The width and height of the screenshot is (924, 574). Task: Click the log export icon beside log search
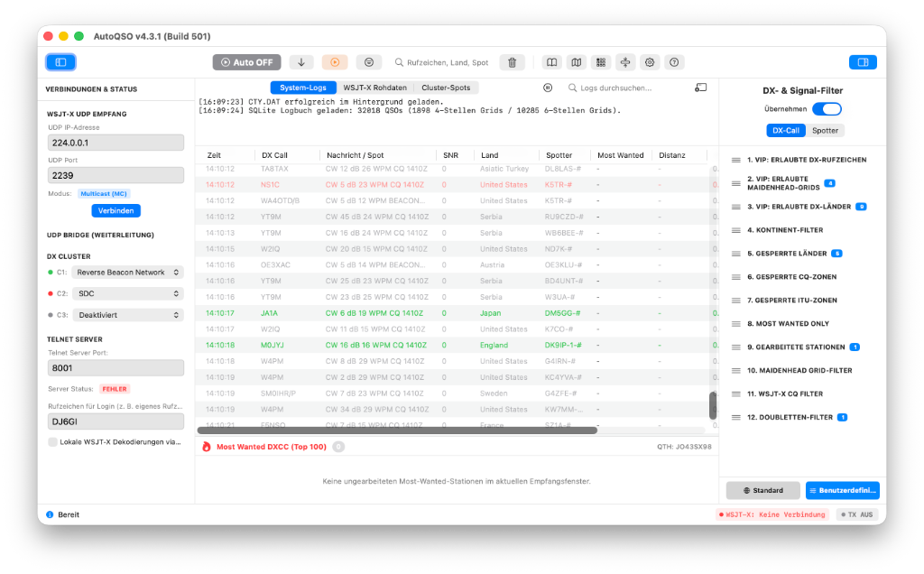[x=700, y=88]
